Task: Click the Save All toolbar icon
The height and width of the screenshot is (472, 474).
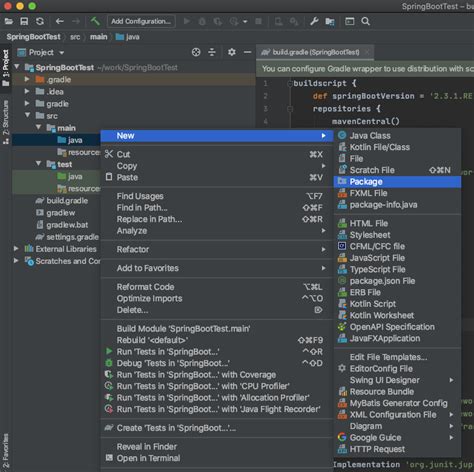Action: [x=24, y=21]
